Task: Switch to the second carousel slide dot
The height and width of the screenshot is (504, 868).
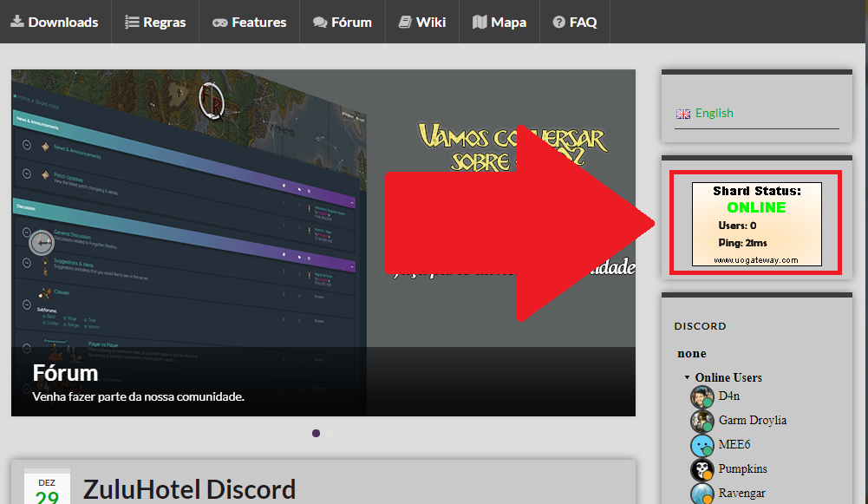Action: (330, 433)
